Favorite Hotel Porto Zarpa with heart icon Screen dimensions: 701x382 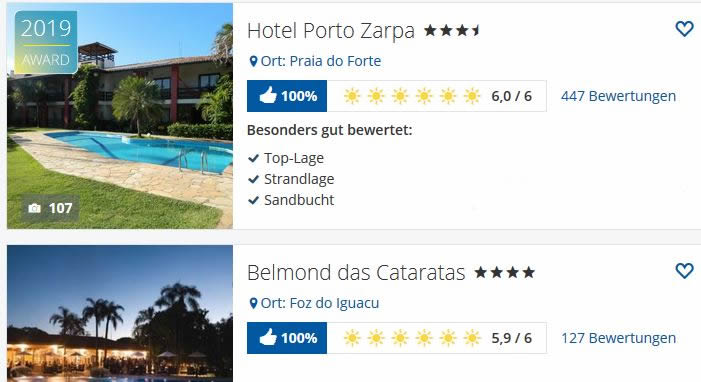click(x=684, y=29)
